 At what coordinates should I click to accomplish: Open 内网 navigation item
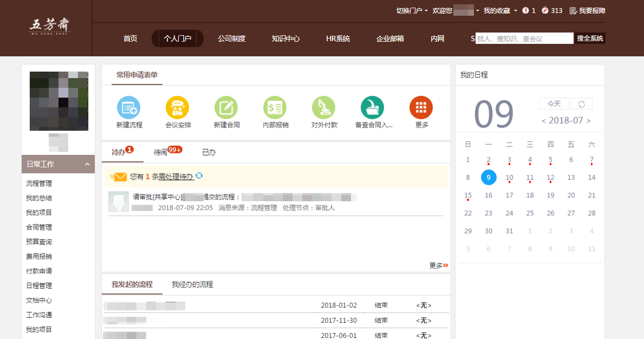(x=438, y=39)
